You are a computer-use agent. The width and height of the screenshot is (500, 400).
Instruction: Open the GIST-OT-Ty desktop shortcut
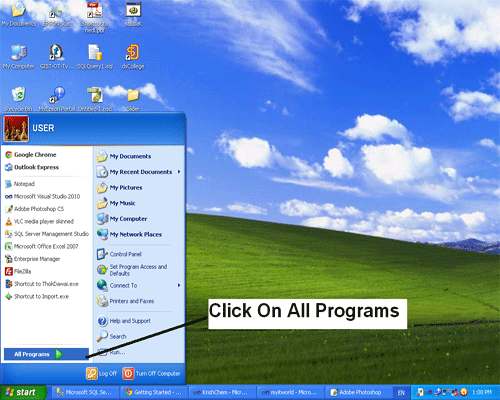pyautogui.click(x=57, y=57)
